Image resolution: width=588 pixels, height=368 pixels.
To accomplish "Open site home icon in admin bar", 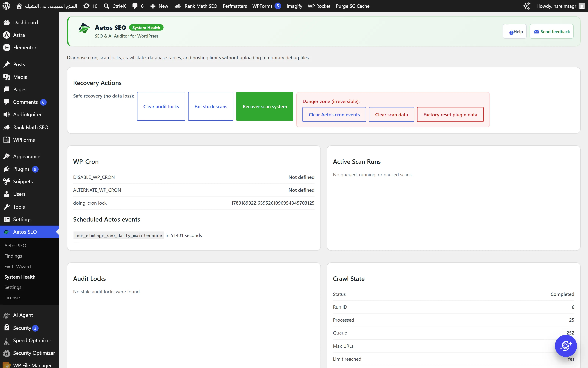I will coord(19,6).
